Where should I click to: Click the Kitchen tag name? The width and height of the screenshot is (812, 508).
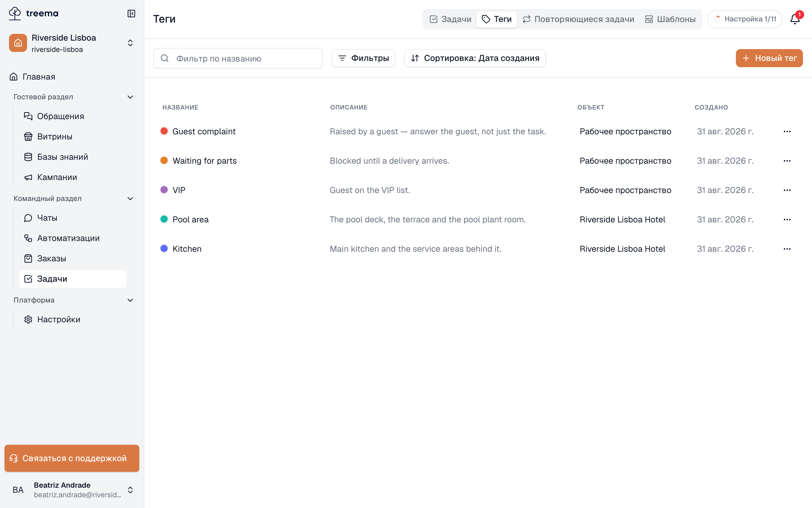(187, 249)
